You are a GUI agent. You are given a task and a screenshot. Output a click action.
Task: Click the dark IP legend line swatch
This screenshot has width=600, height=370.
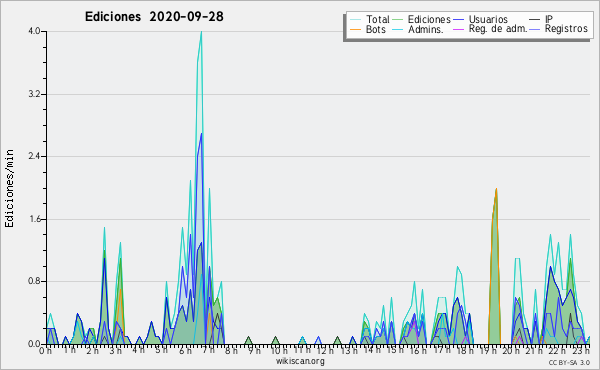pos(535,20)
